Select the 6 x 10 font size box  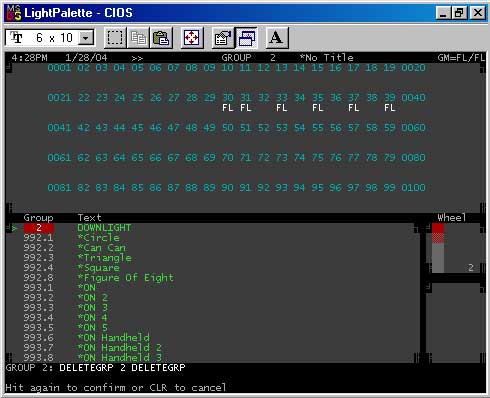point(50,38)
